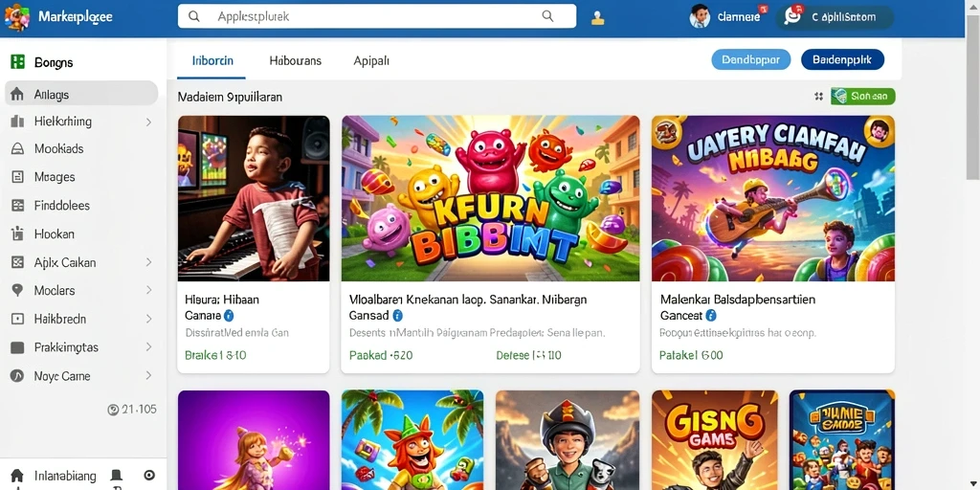Click the icon beside Haikbredn
Image resolution: width=980 pixels, height=490 pixels.
17,319
